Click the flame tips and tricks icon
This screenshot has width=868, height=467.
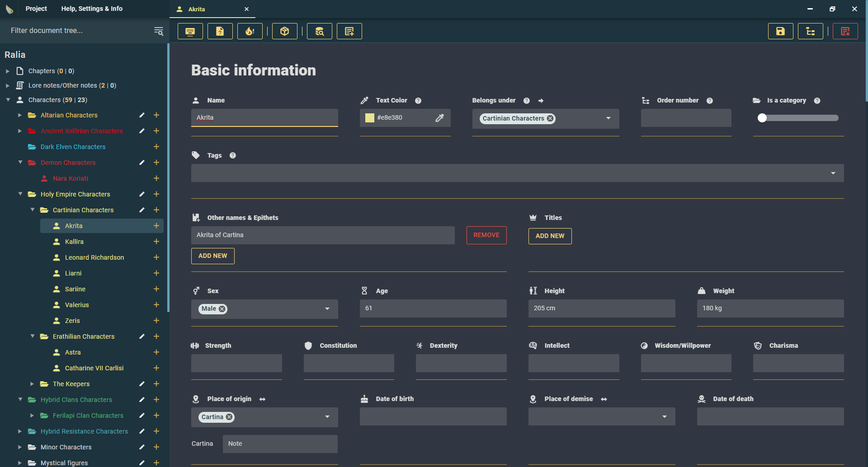point(250,31)
